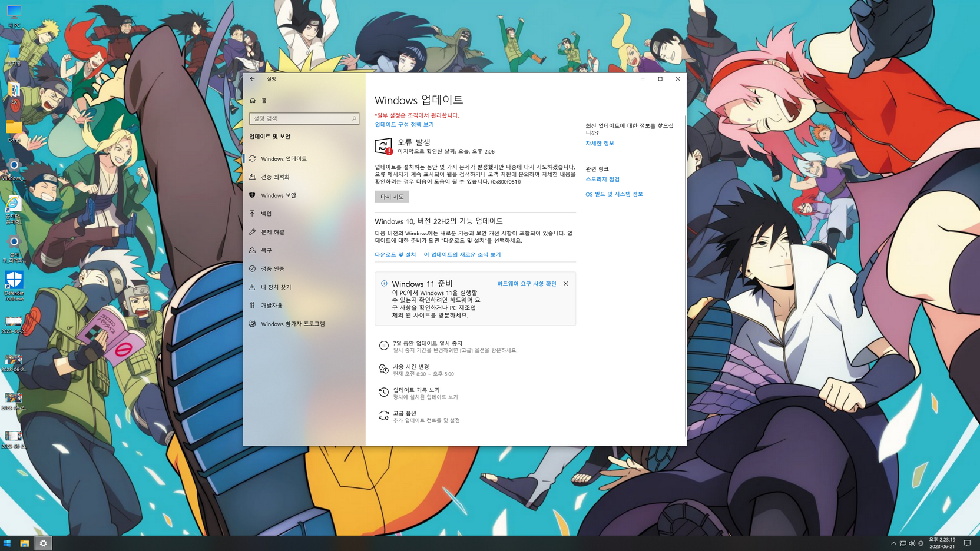Screen dimensions: 980x551
Task: Open the Windows Start menu
Action: [7, 543]
